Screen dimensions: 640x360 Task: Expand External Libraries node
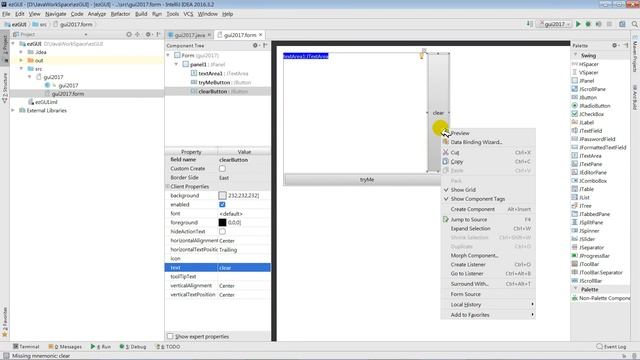tap(13, 110)
